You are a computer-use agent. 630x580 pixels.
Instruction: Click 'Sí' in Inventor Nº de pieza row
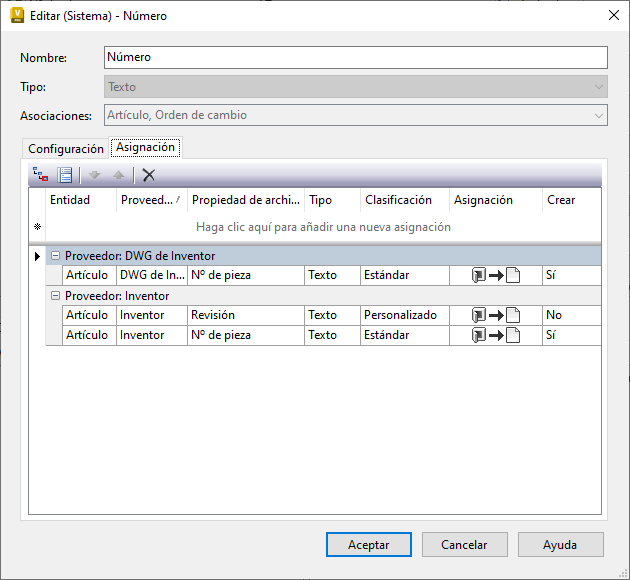(x=572, y=335)
